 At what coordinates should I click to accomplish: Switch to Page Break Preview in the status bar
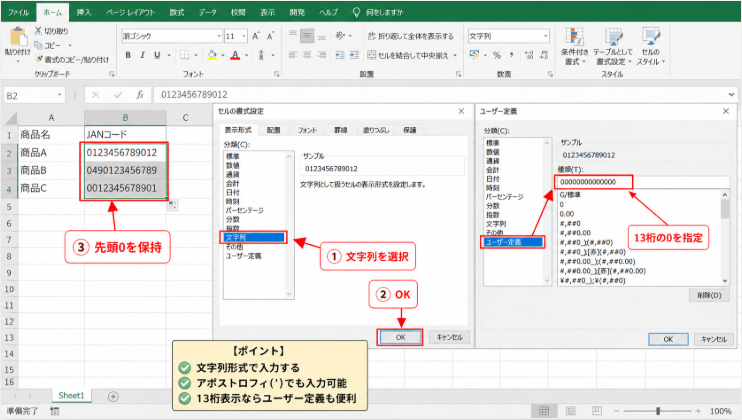pos(597,411)
